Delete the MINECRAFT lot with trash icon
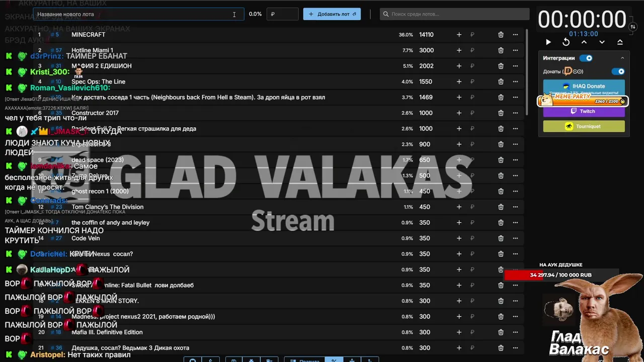 coord(501,35)
